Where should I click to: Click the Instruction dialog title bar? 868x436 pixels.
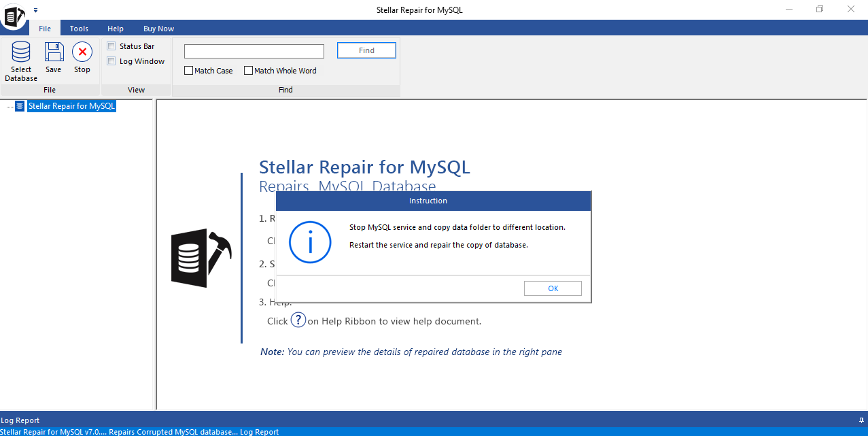coord(433,201)
